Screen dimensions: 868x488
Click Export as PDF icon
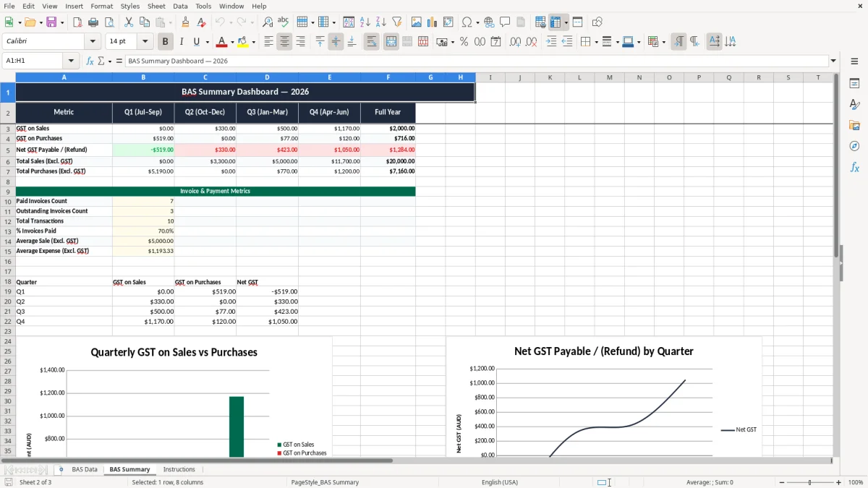click(77, 22)
